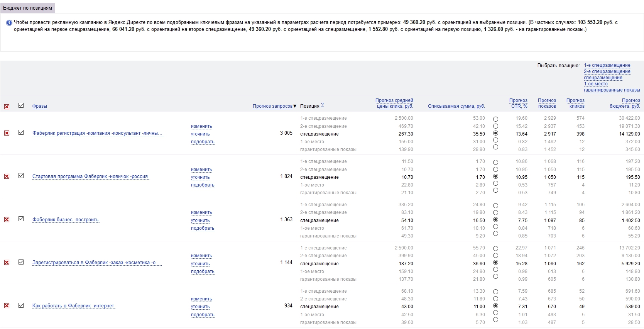Choose 1-ое место radio for Фаберлик регистрация
This screenshot has height=329, width=644.
click(x=495, y=140)
